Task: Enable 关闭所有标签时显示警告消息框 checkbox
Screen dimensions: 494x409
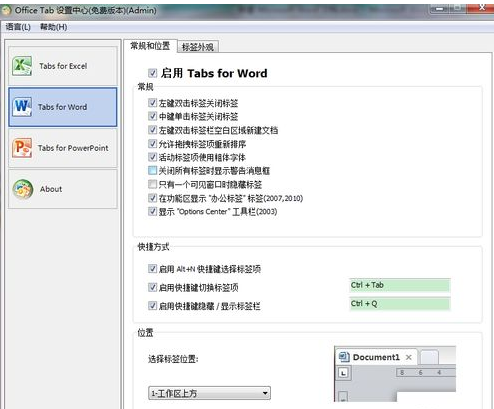Action: tap(152, 171)
